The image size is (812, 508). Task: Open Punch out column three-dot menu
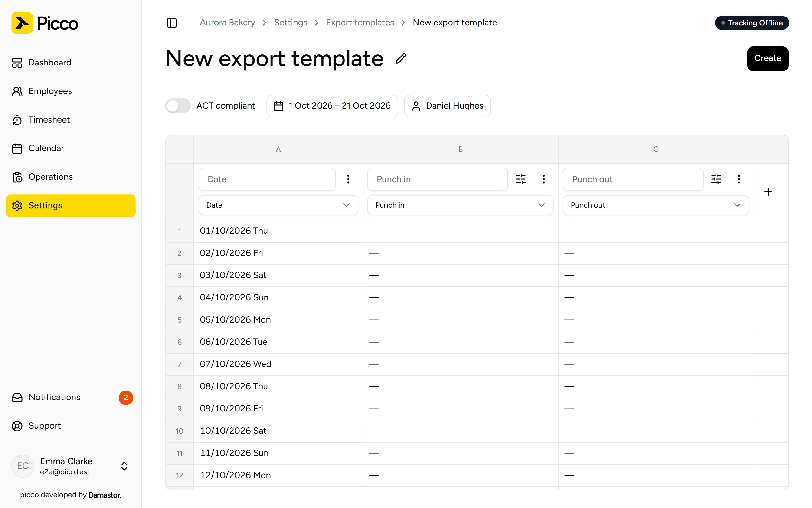(x=739, y=179)
